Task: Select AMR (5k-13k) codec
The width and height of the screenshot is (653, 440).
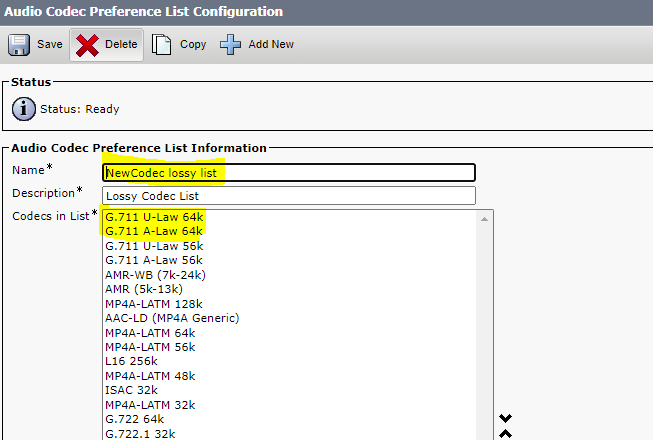Action: pyautogui.click(x=144, y=289)
